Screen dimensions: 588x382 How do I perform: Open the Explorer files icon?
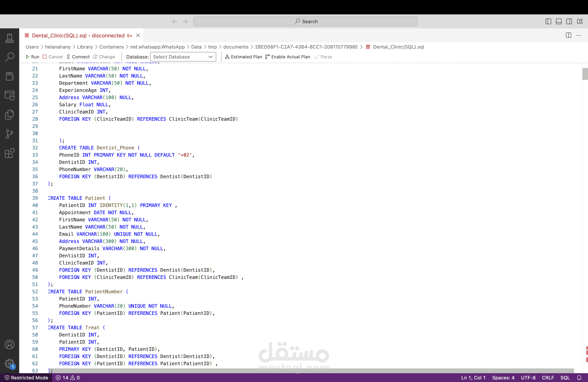(x=9, y=114)
